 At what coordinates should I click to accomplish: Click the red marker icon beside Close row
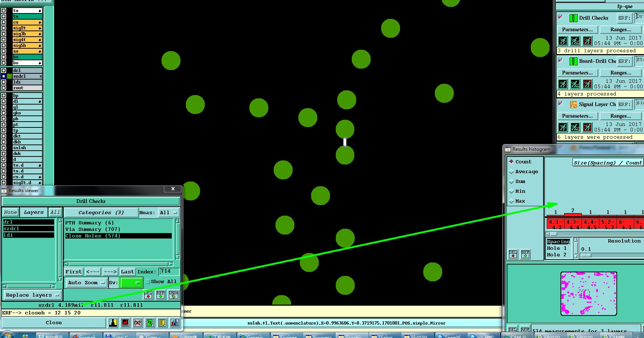pos(125,322)
